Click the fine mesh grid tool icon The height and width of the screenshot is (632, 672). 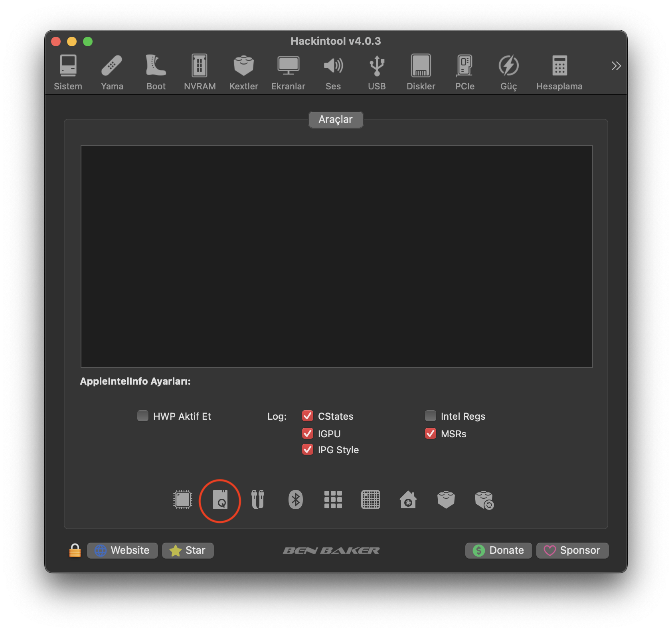click(371, 500)
